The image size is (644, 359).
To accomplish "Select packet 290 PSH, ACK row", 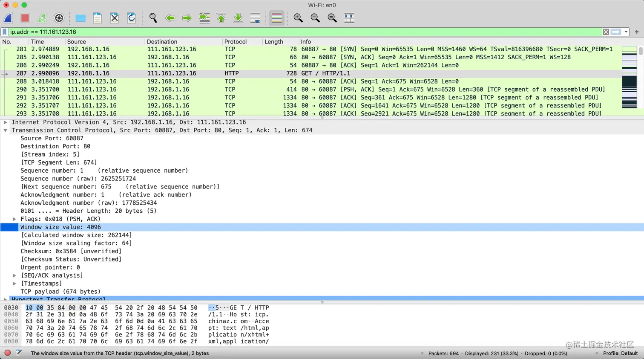I will point(311,90).
